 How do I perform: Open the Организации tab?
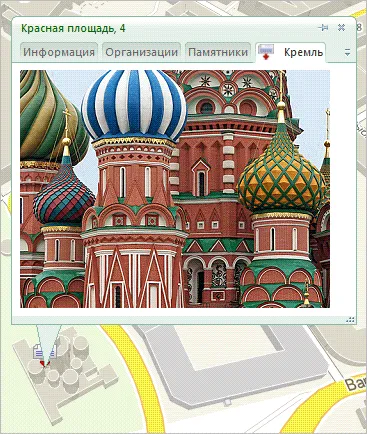pyautogui.click(x=141, y=52)
